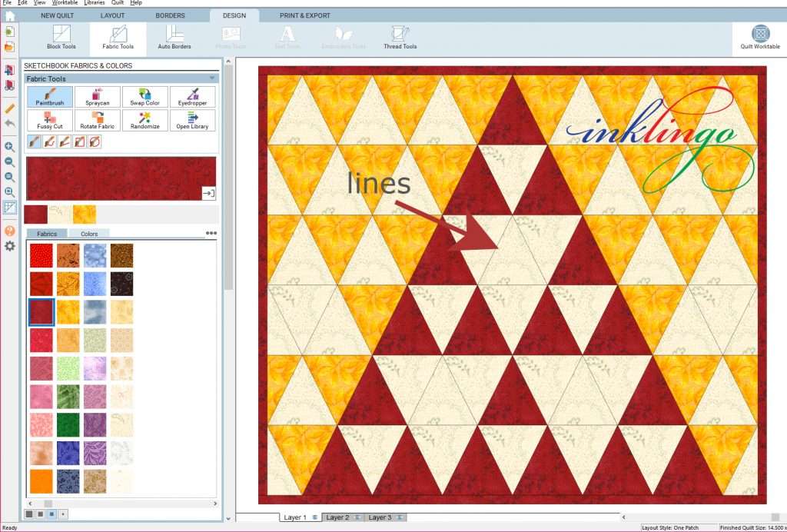Switch to the NEW QUILT tab
Image resolution: width=787 pixels, height=532 pixels.
click(57, 15)
